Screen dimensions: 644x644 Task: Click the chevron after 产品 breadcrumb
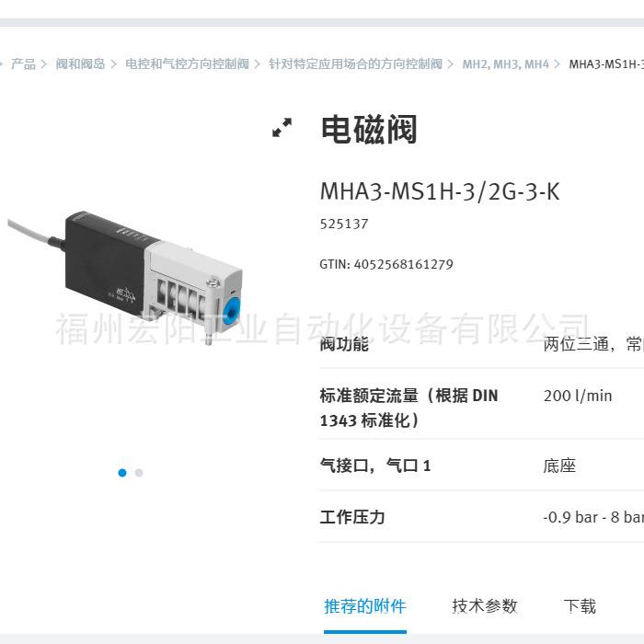tap(44, 64)
